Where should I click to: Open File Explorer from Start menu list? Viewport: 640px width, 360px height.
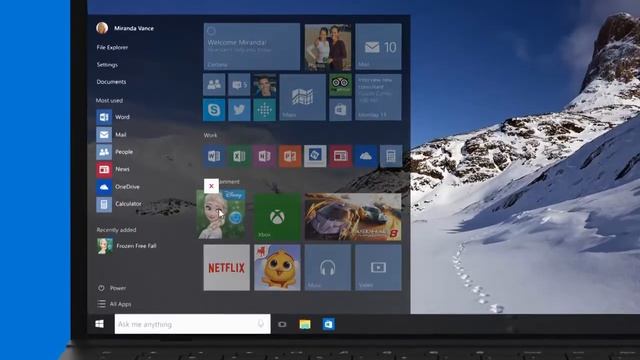click(x=112, y=47)
